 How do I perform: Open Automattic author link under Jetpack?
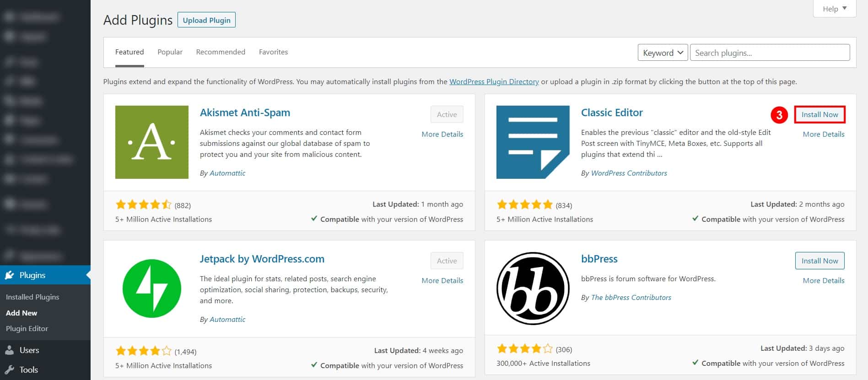(227, 319)
